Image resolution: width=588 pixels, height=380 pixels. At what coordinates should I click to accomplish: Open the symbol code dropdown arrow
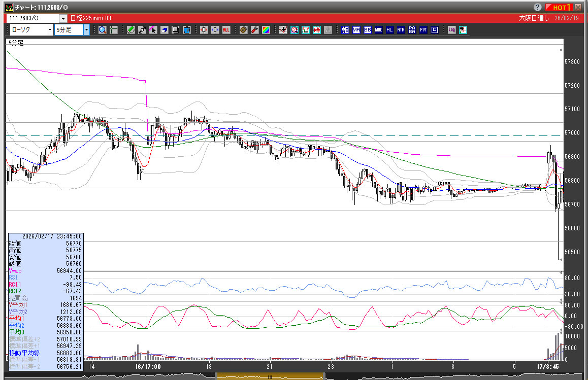(x=63, y=18)
